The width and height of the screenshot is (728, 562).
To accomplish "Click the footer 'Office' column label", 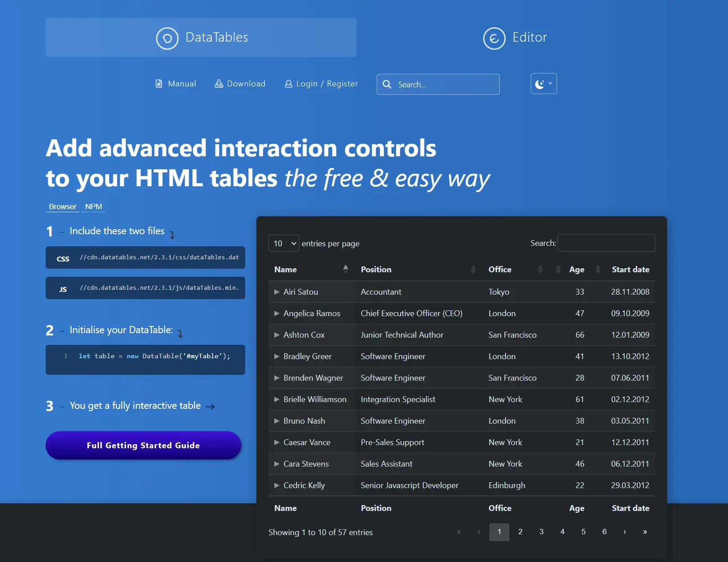I will point(500,508).
